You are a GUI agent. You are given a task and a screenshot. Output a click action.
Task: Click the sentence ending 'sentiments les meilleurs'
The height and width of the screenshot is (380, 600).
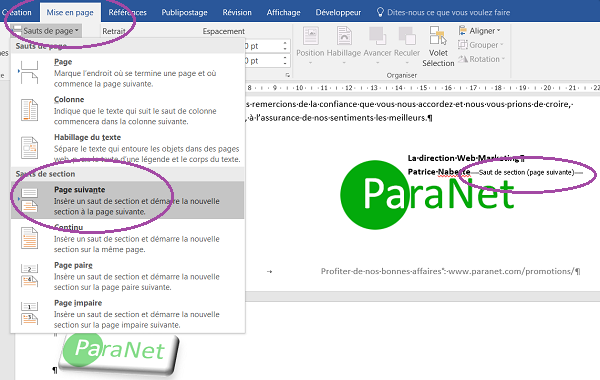[x=339, y=118]
